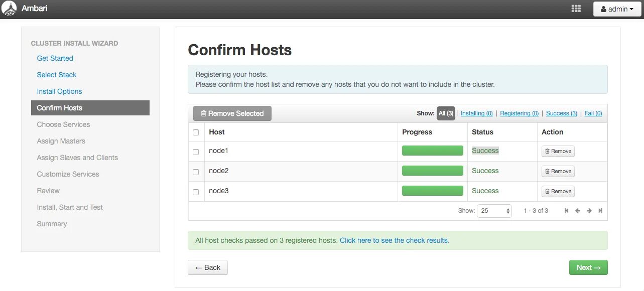Click the Next button
This screenshot has height=291, width=644.
(588, 267)
